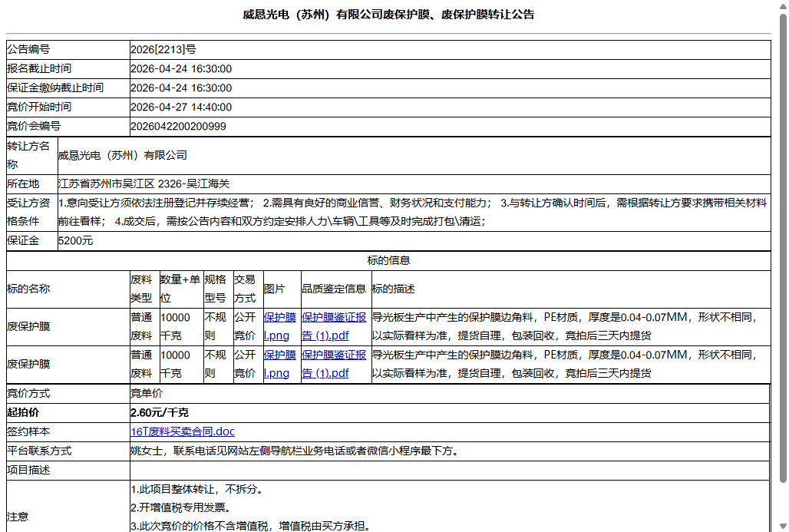Click the deposit amount 5200元

tap(75, 240)
